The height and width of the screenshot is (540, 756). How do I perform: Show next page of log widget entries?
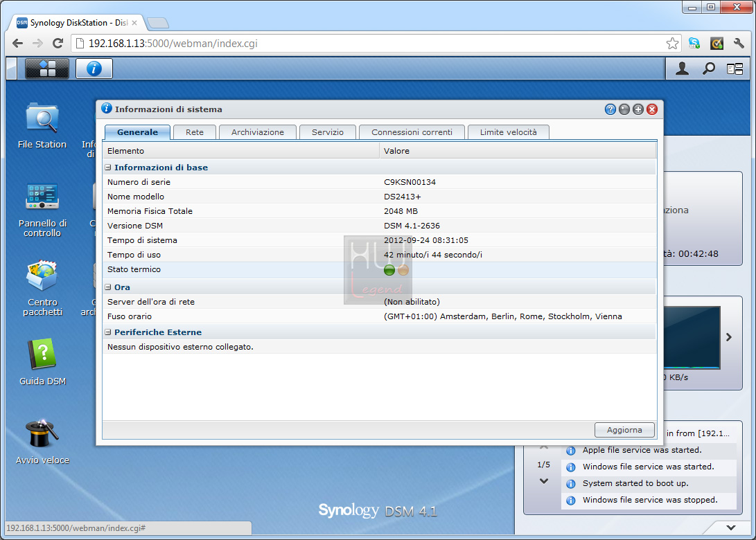(544, 480)
